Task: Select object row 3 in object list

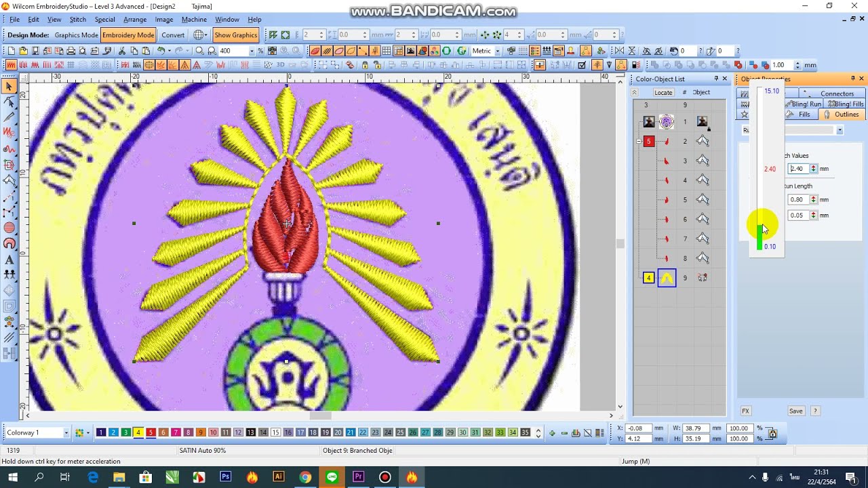Action: click(680, 161)
